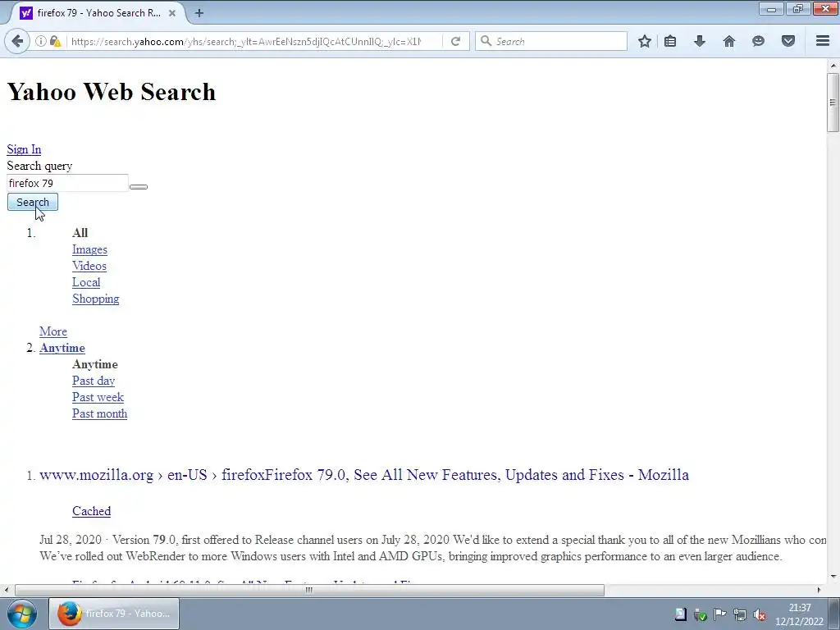Screen dimensions: 840x630
Task: Go to the Firefox home page icon
Action: click(729, 41)
